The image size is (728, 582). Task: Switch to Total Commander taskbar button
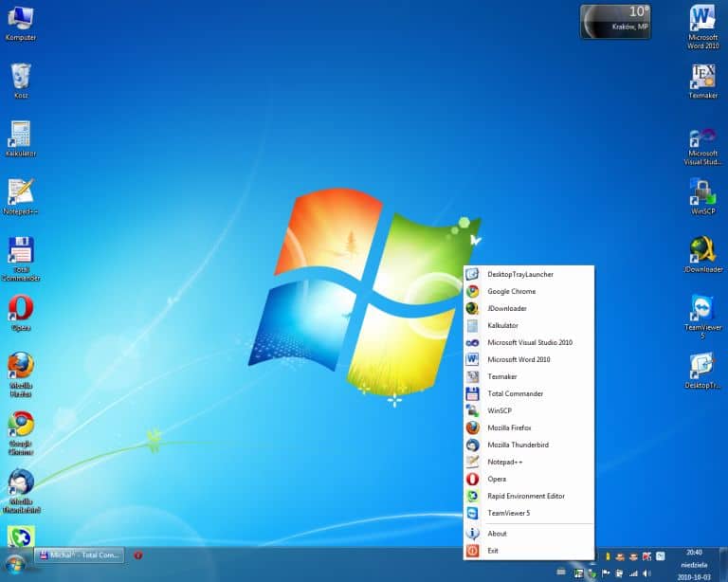point(80,555)
